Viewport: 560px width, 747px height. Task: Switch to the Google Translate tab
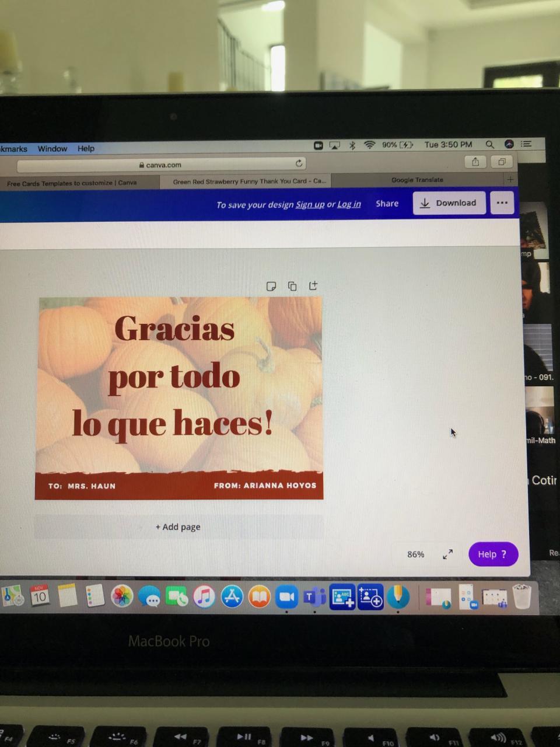(x=417, y=180)
